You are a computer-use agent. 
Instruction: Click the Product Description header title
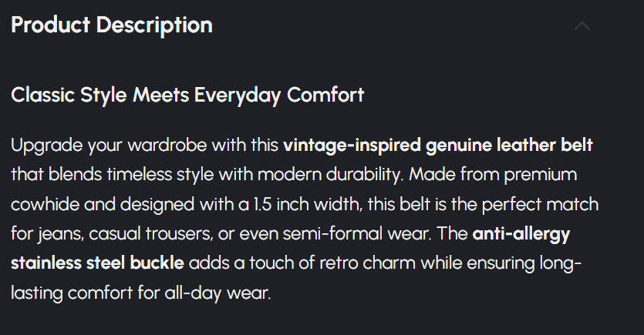[112, 25]
